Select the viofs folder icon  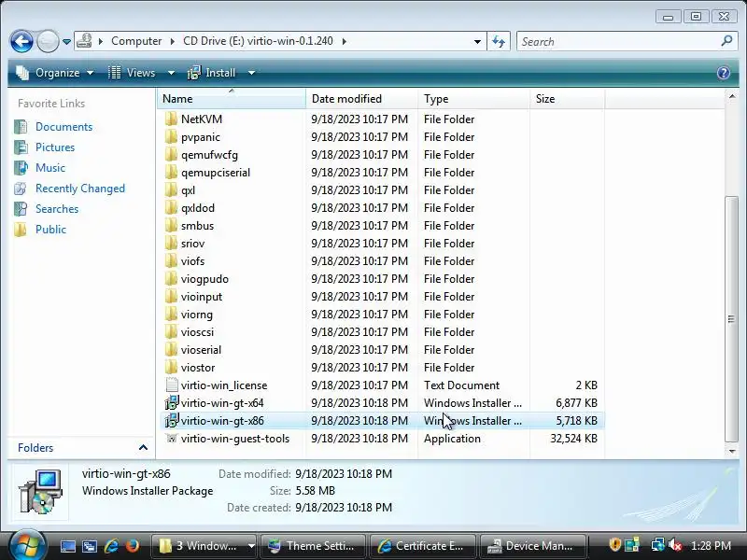coord(171,261)
